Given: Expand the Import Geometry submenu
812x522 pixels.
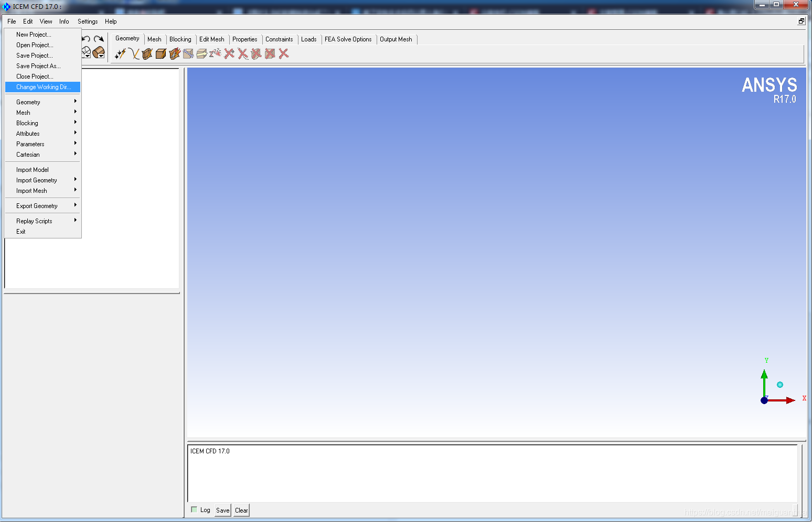Looking at the screenshot, I should coord(42,180).
